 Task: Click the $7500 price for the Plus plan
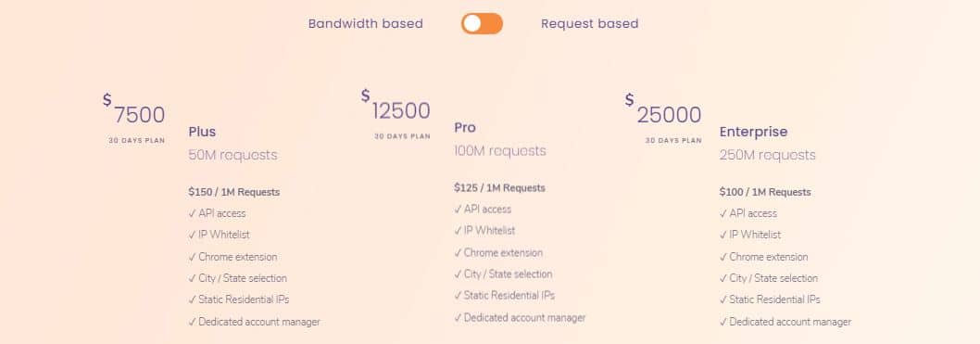pos(133,110)
